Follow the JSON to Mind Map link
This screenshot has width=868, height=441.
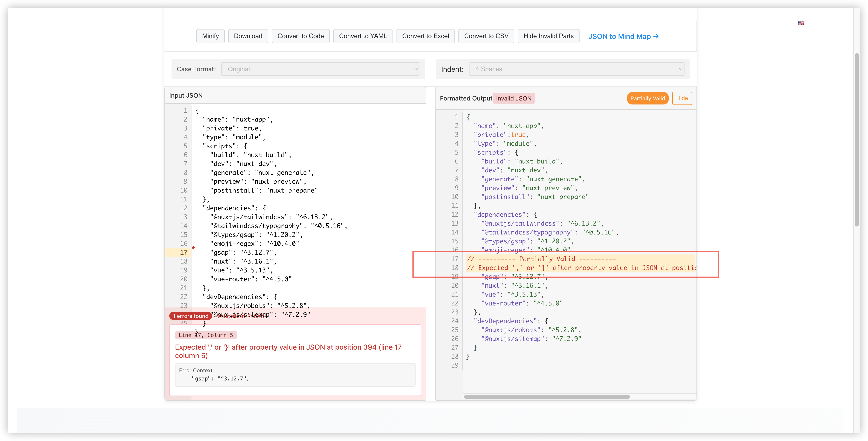623,36
